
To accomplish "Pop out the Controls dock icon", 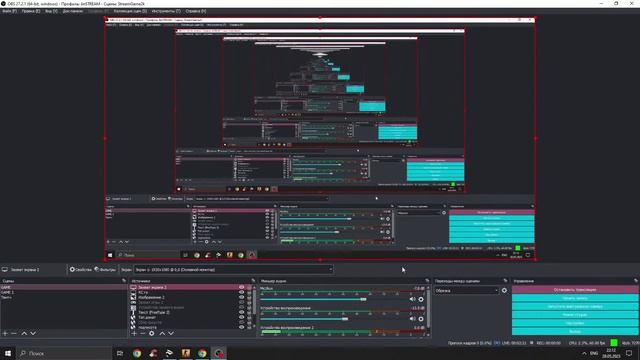I will [x=636, y=281].
